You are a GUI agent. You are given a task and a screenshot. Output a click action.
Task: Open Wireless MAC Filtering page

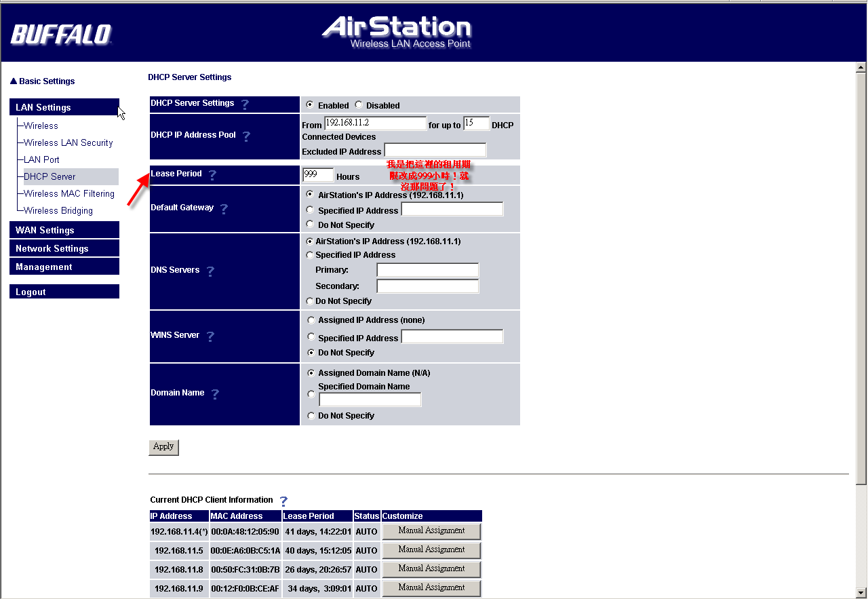(x=69, y=193)
